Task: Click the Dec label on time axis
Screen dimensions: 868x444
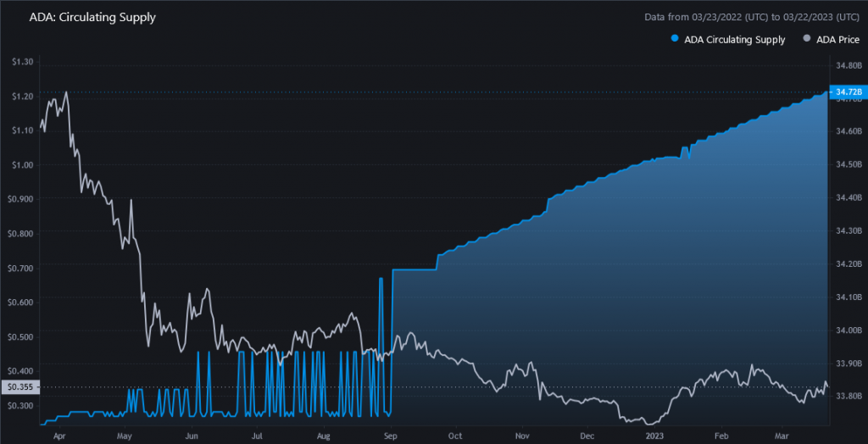Action: coord(588,436)
